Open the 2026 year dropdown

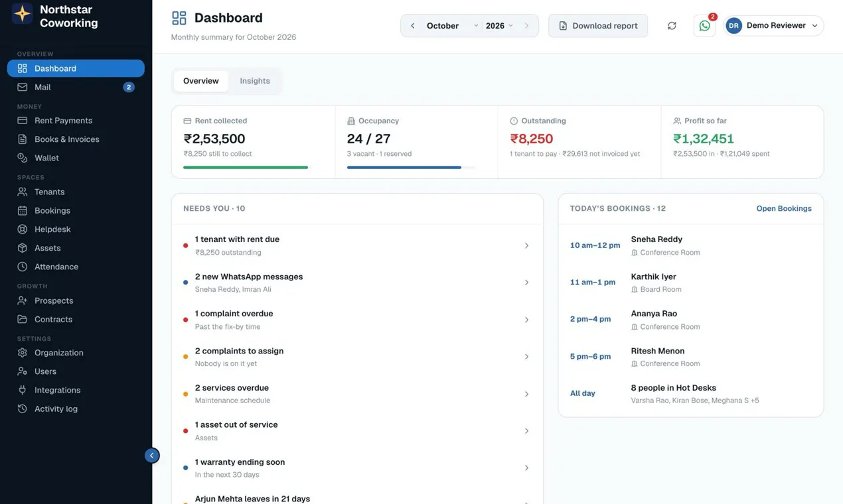coord(499,26)
